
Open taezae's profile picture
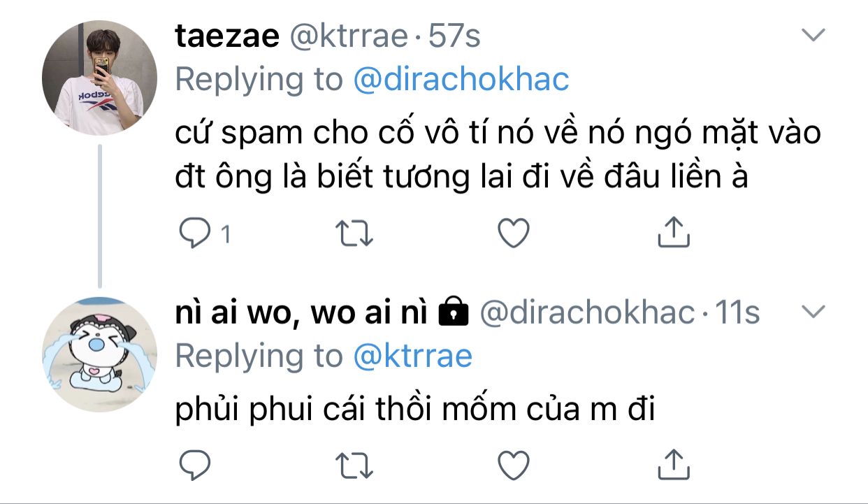[x=100, y=78]
